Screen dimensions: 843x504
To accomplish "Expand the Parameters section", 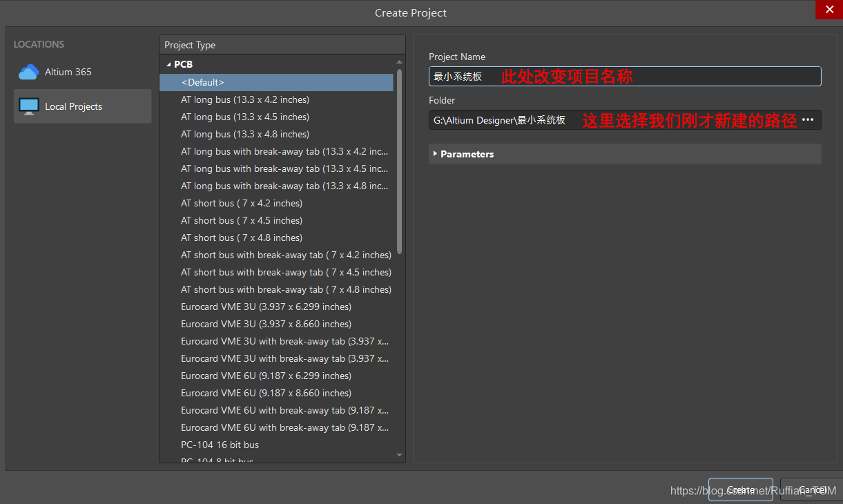I will (435, 154).
